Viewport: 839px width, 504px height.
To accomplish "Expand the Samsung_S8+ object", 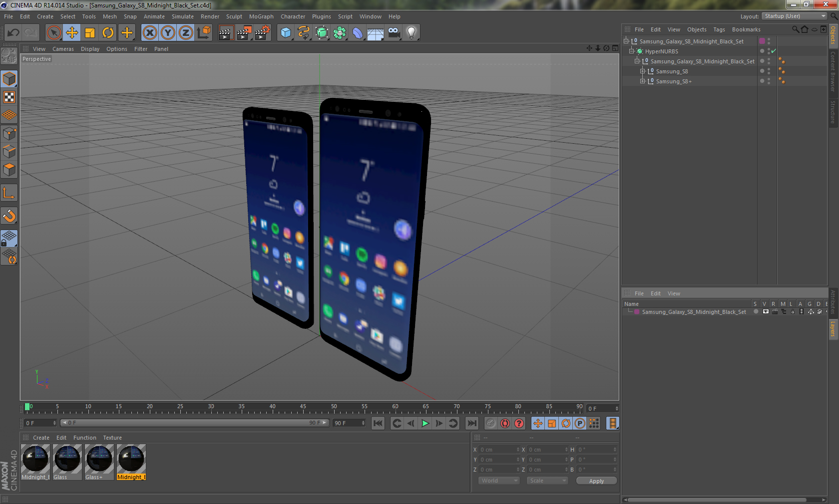I will (643, 81).
